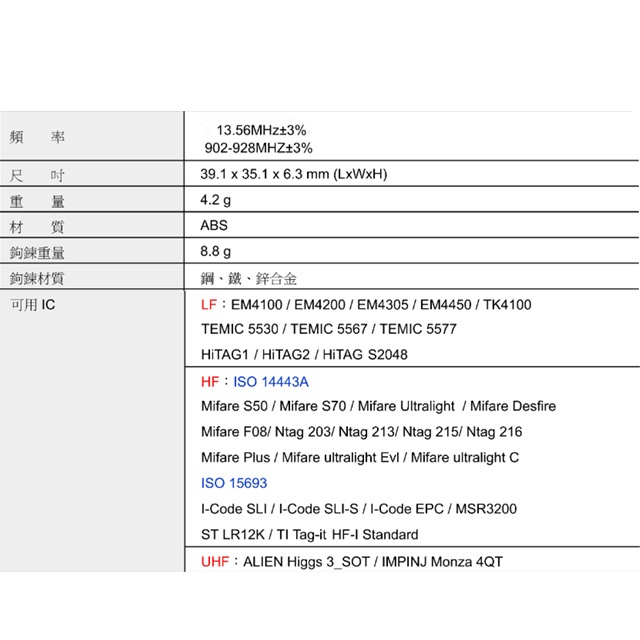
Task: Select HiTAG2 text
Action: coord(286,354)
